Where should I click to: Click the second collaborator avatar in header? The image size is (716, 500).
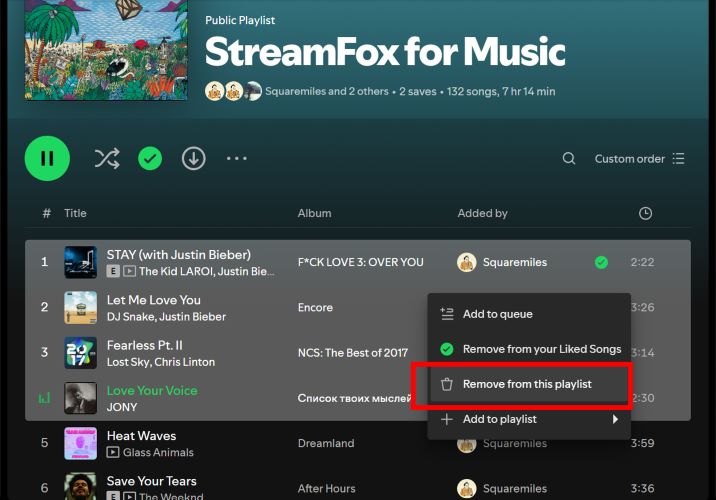pyautogui.click(x=234, y=91)
